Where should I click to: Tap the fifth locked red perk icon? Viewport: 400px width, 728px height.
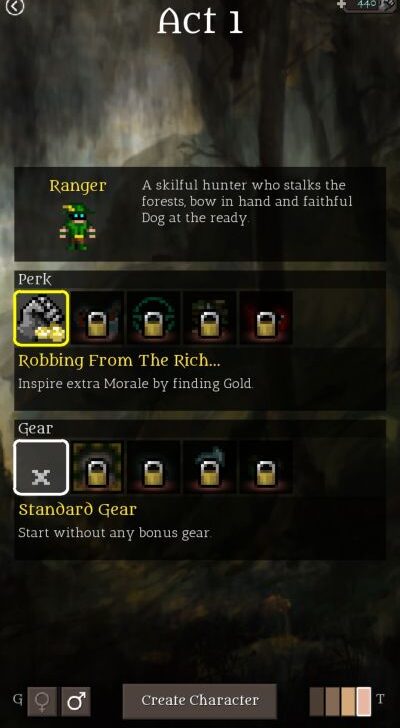tap(266, 318)
